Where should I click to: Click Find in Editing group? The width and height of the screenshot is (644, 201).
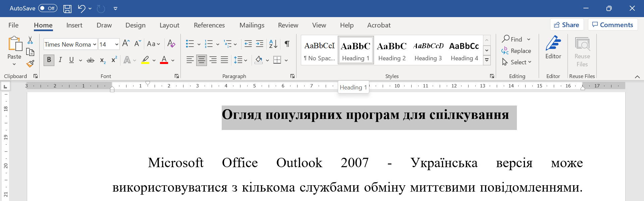click(512, 39)
